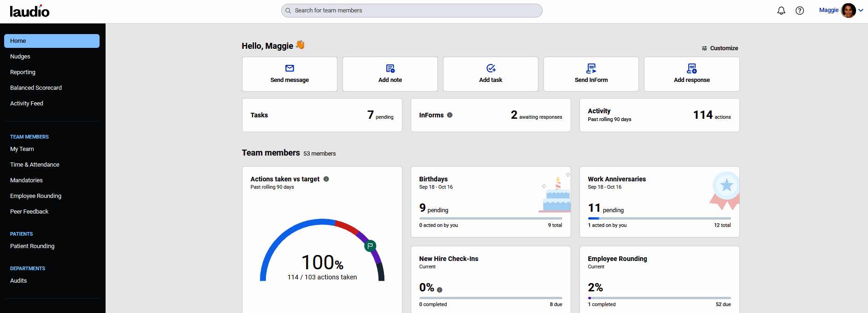Open the help question mark icon

click(800, 11)
